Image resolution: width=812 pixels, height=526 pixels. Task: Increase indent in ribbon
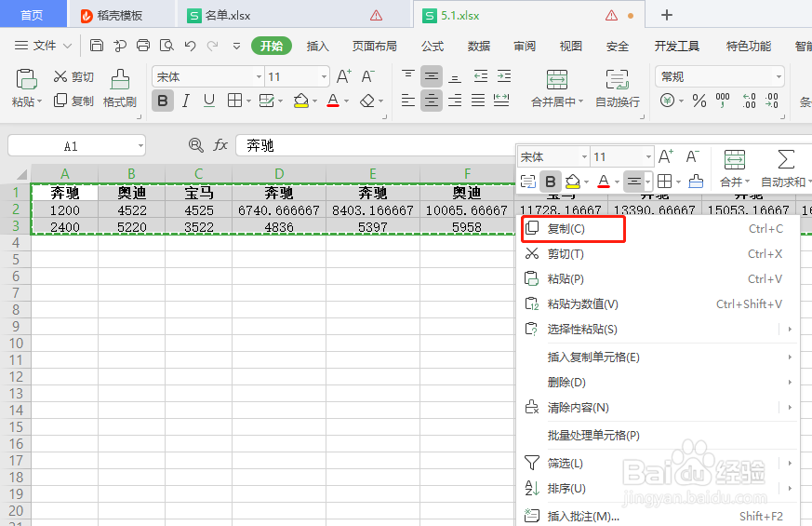(504, 76)
